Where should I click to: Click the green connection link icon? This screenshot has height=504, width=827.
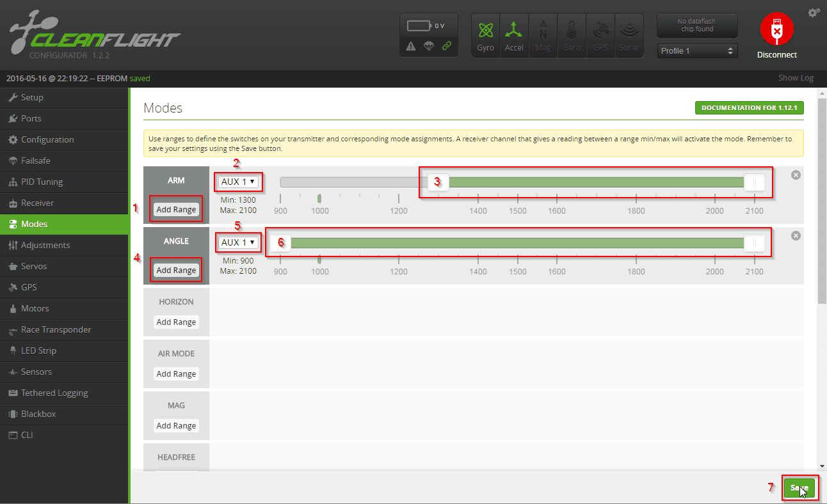[x=447, y=46]
